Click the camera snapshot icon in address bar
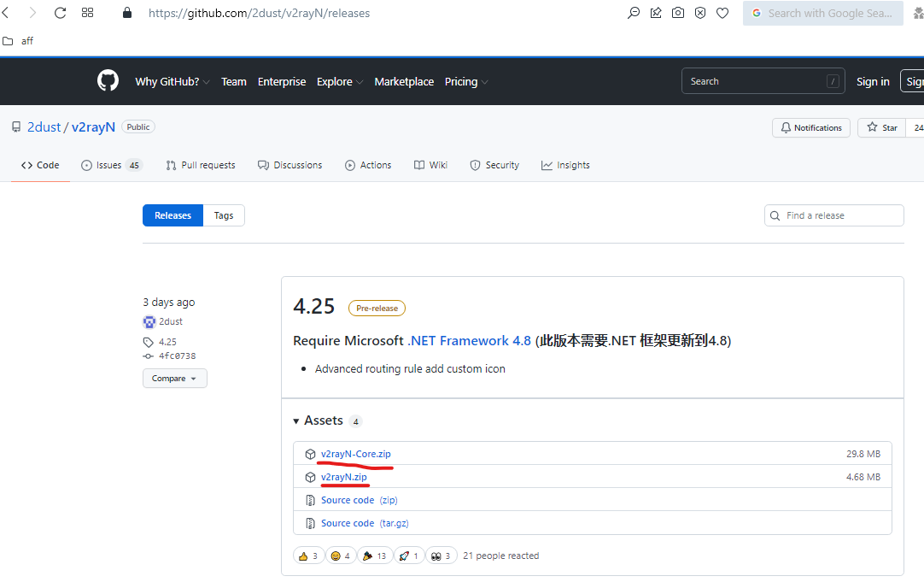This screenshot has width=924, height=588. point(678,13)
